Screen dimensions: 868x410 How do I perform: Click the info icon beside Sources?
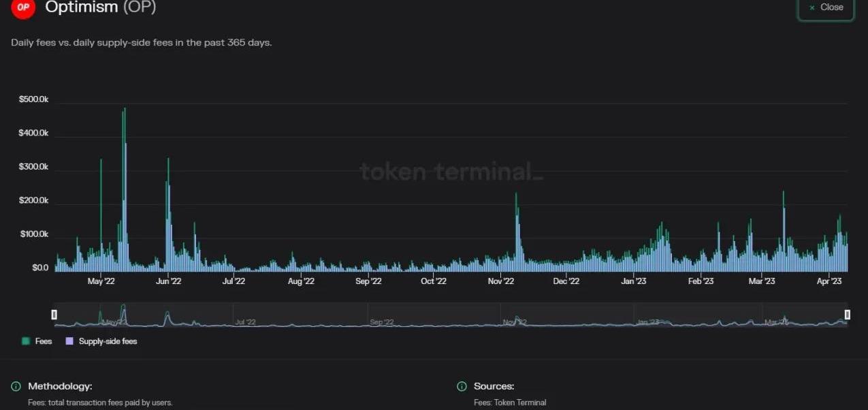tap(462, 387)
